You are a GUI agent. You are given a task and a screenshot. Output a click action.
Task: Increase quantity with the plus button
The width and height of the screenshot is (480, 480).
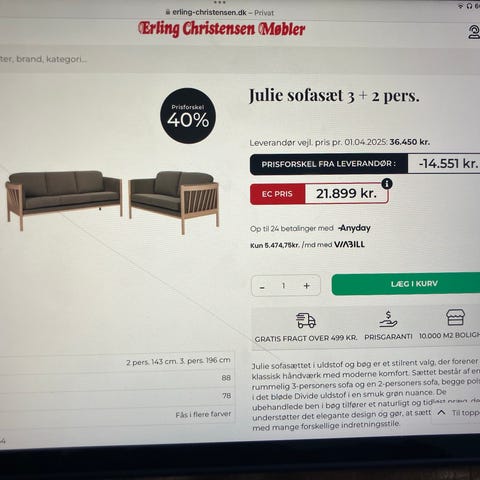(307, 286)
